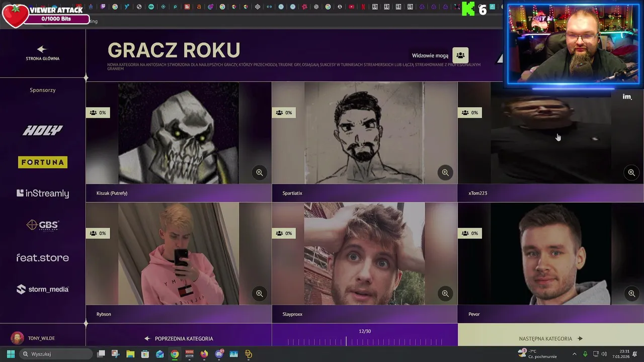Switch to the YouTube browser tab
This screenshot has width=644, height=362.
click(x=351, y=7)
